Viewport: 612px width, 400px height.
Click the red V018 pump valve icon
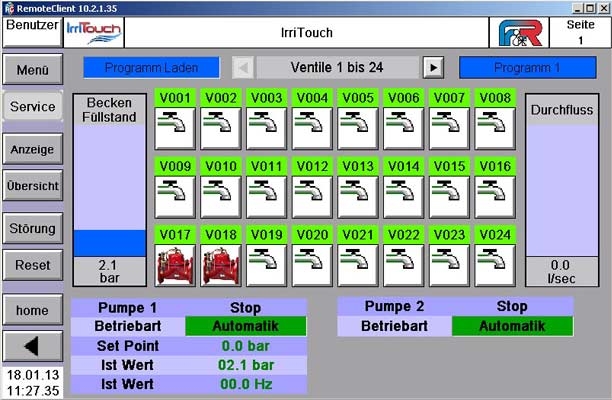[221, 265]
